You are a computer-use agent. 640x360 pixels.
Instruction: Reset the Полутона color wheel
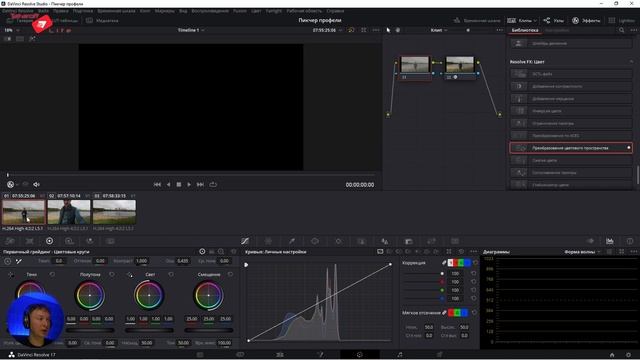tap(111, 274)
